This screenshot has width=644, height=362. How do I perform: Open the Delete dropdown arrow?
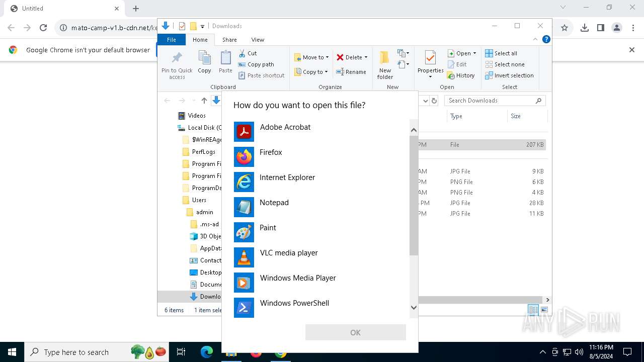pos(366,57)
